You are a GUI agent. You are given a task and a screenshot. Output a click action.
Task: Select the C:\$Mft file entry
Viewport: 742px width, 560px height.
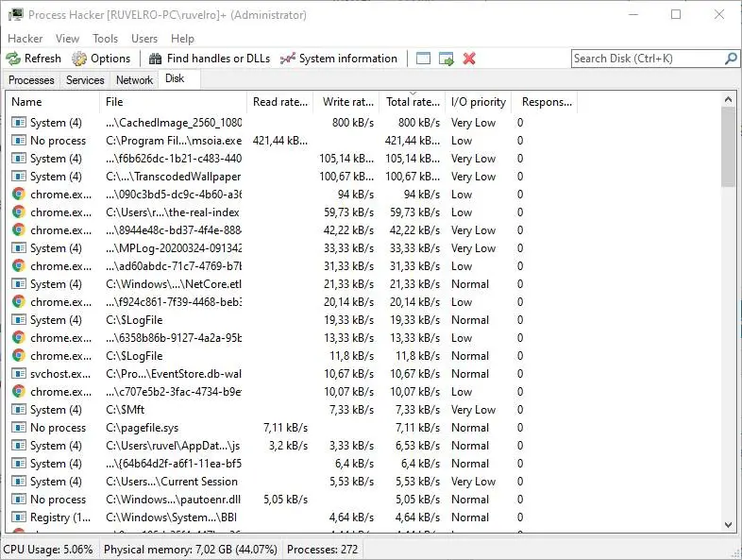tap(126, 410)
